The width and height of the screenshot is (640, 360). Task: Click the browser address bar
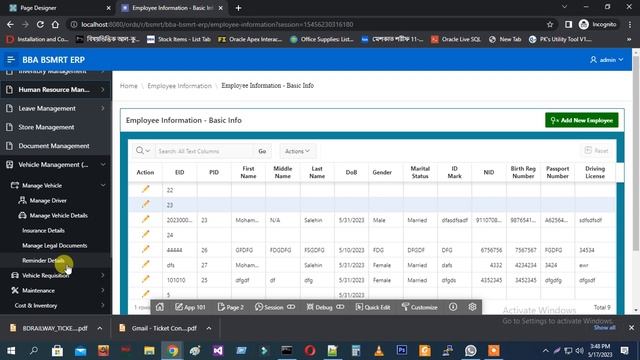[x=306, y=24]
